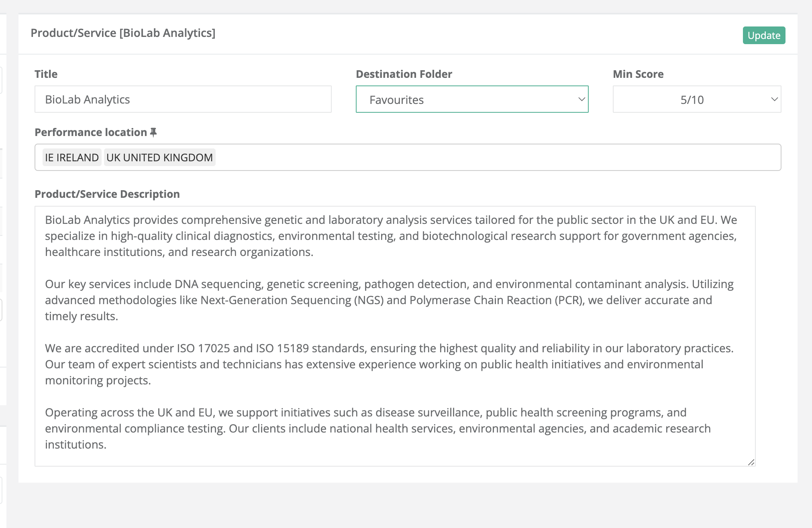Image resolution: width=812 pixels, height=528 pixels.
Task: Focus the BioLab Analytics title input field
Action: click(183, 99)
